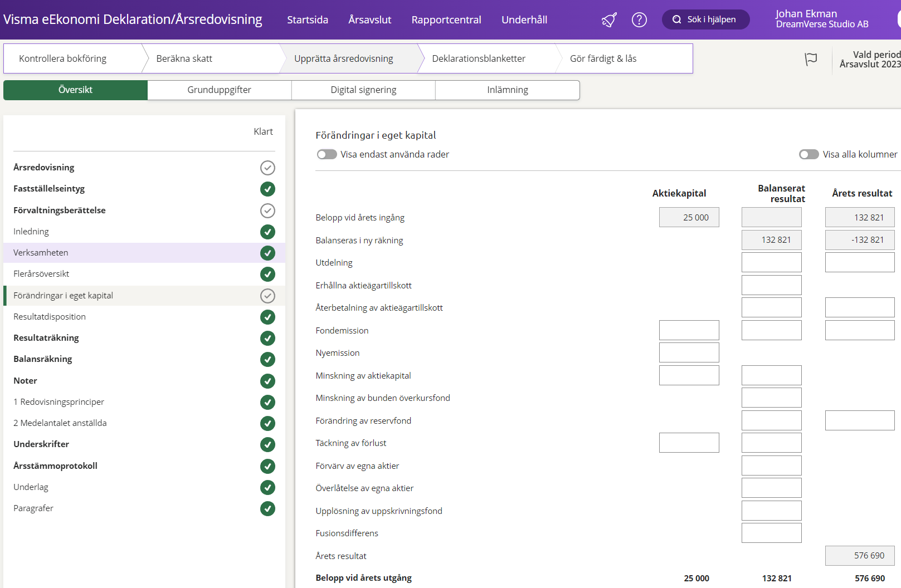Click the Årets resultat 576 690 field

[860, 556]
